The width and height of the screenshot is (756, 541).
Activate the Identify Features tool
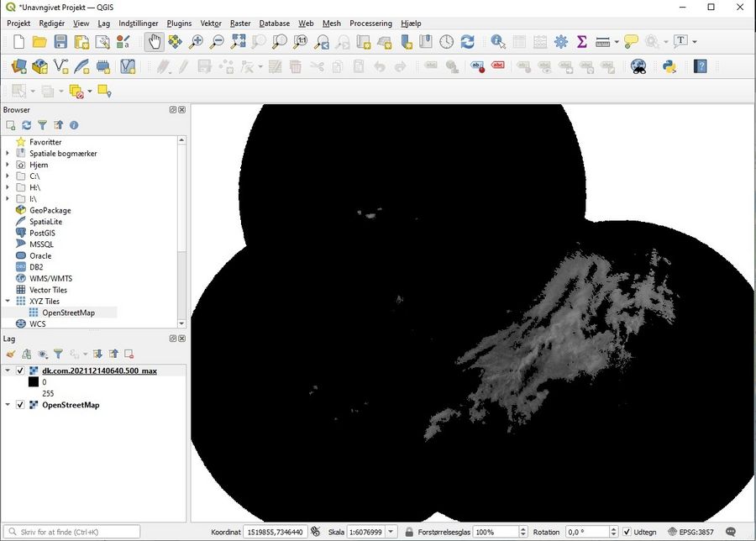tap(498, 41)
